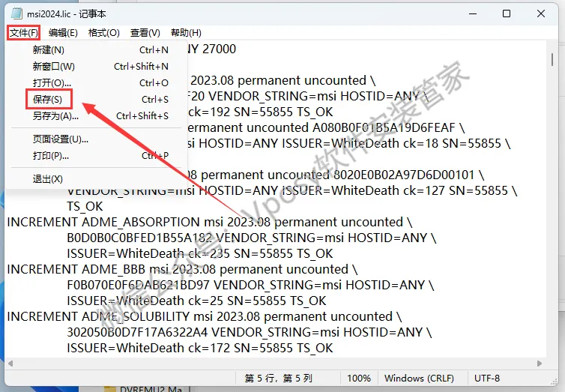Click the ck=172 SN=55855 line
The image size is (565, 392).
coord(200,348)
